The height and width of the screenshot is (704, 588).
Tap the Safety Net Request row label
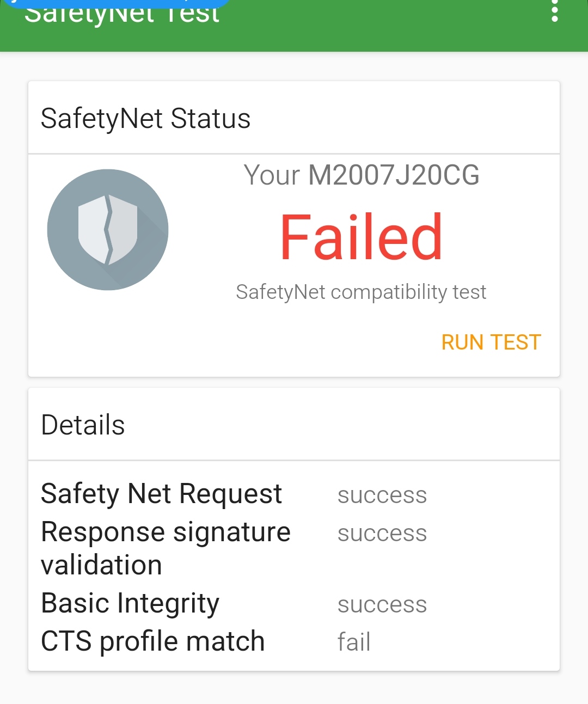(161, 494)
